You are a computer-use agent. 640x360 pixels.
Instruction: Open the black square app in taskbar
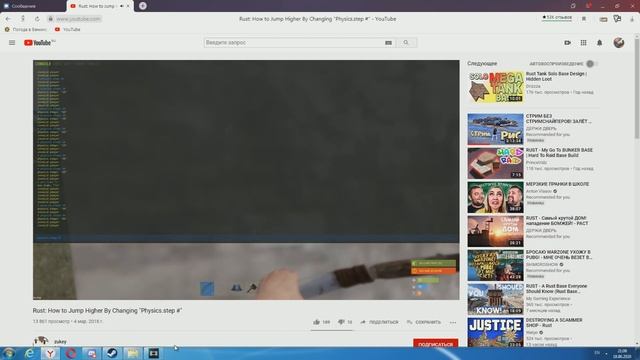tap(154, 353)
